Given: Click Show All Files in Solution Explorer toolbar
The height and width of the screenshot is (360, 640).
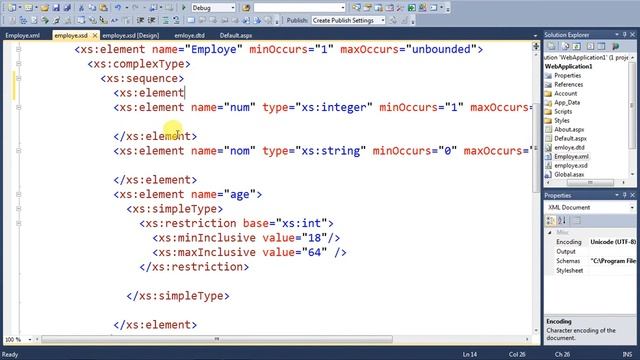Looking at the screenshot, I should tap(565, 46).
